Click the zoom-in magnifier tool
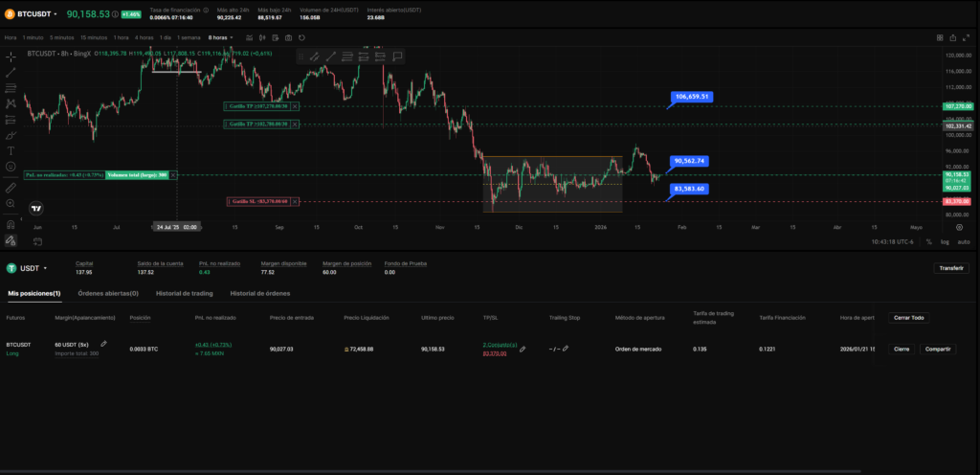The width and height of the screenshot is (980, 475). [x=11, y=205]
